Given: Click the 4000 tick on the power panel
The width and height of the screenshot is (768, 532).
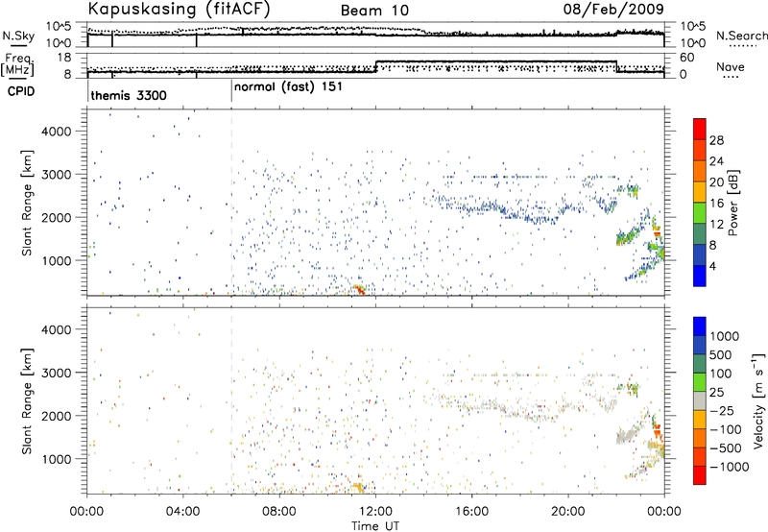Looking at the screenshot, I should click(x=57, y=132).
